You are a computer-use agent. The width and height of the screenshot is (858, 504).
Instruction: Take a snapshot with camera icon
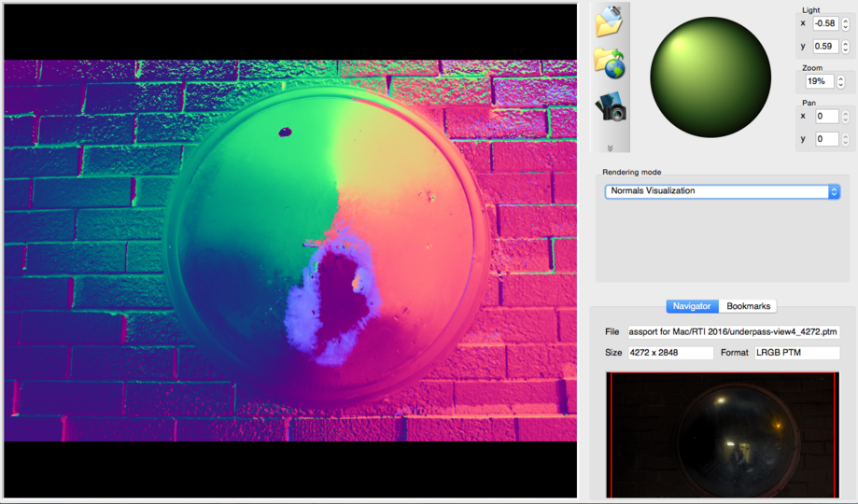(x=612, y=106)
